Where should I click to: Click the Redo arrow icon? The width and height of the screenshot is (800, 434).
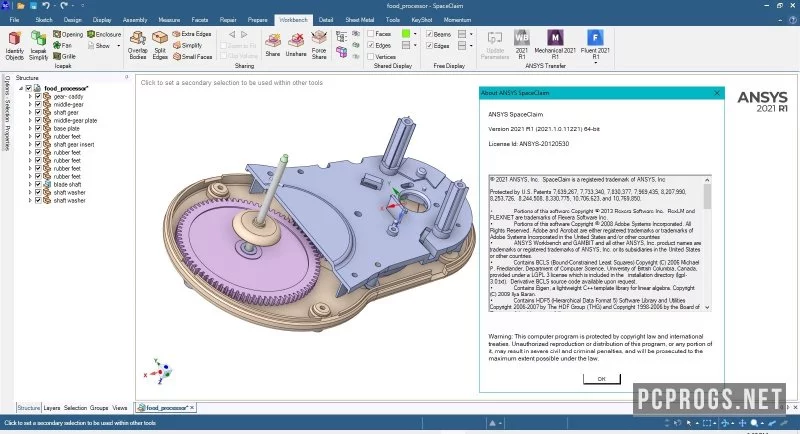(64, 6)
